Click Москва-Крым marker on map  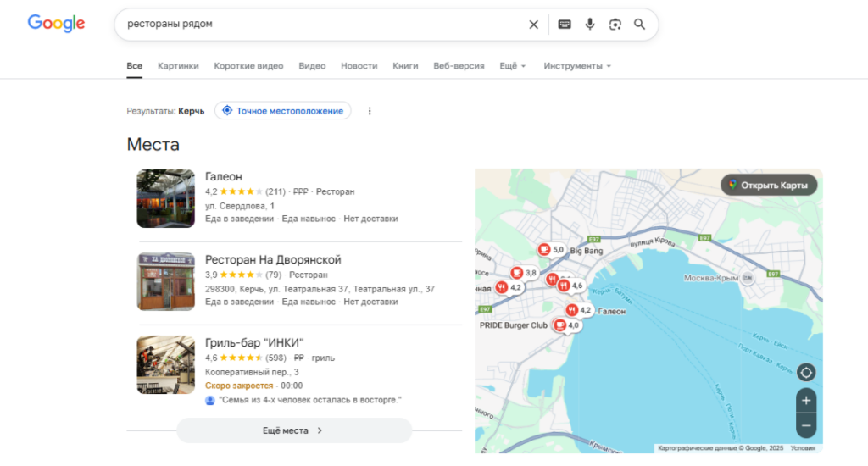pyautogui.click(x=748, y=278)
